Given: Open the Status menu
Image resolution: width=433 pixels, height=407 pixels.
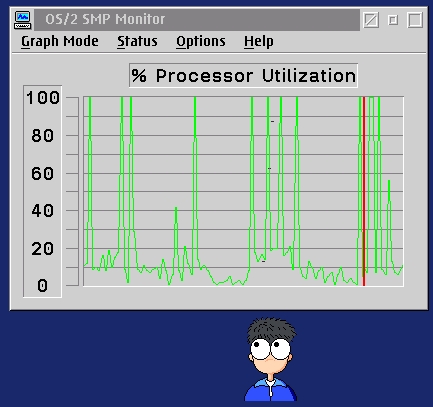Looking at the screenshot, I should point(137,42).
